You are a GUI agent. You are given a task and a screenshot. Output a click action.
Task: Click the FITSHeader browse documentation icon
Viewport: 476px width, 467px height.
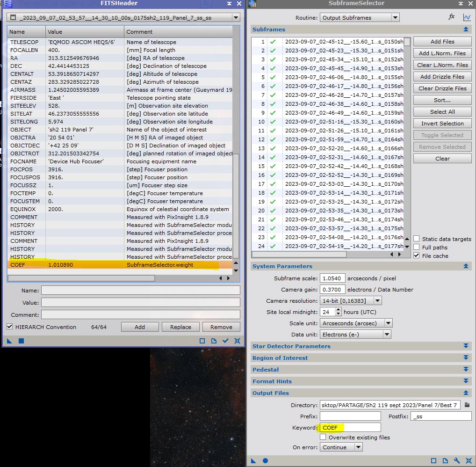pyautogui.click(x=214, y=341)
